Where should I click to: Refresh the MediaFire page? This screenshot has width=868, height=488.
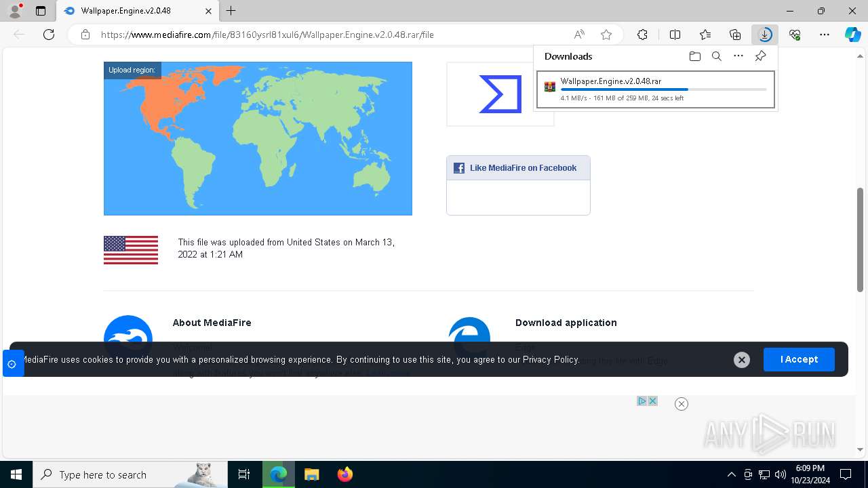(49, 35)
